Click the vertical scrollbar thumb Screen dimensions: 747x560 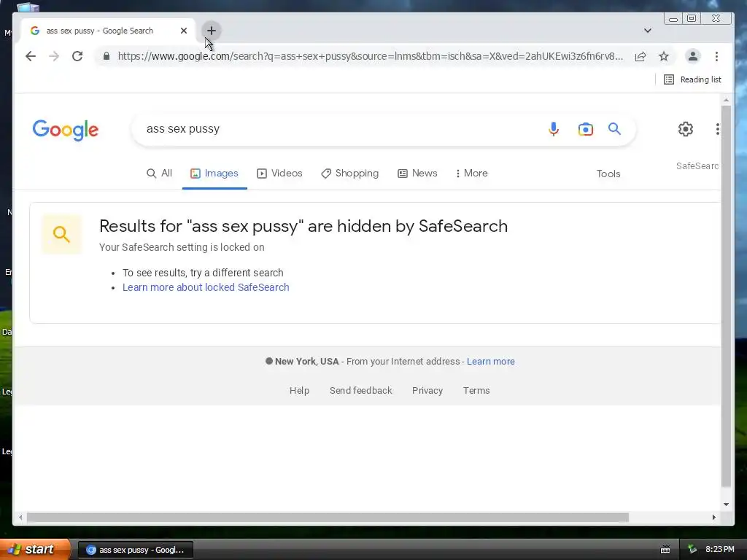(x=726, y=296)
